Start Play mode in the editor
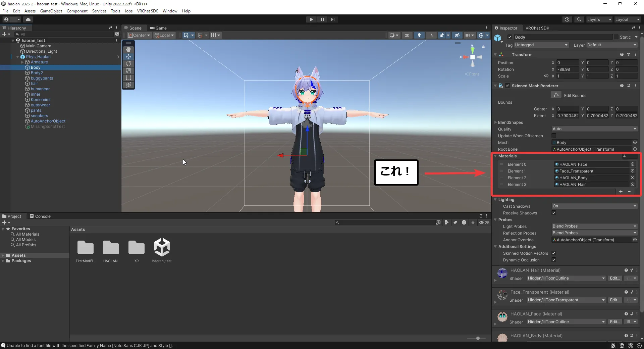 point(311,19)
